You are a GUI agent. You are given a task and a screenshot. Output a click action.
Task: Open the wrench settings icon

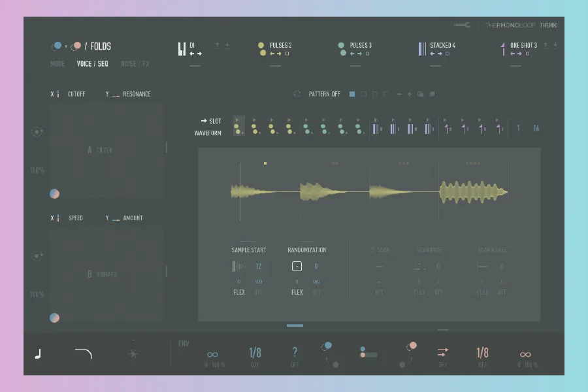(x=462, y=25)
